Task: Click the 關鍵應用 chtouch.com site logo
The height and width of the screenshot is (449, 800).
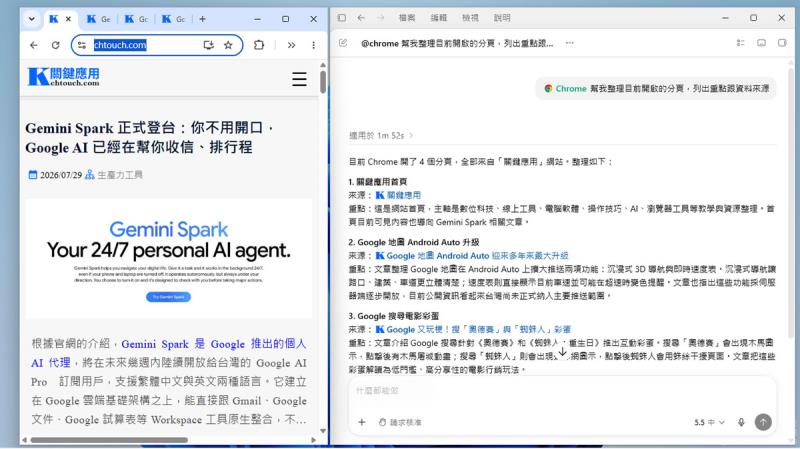Action: point(64,77)
